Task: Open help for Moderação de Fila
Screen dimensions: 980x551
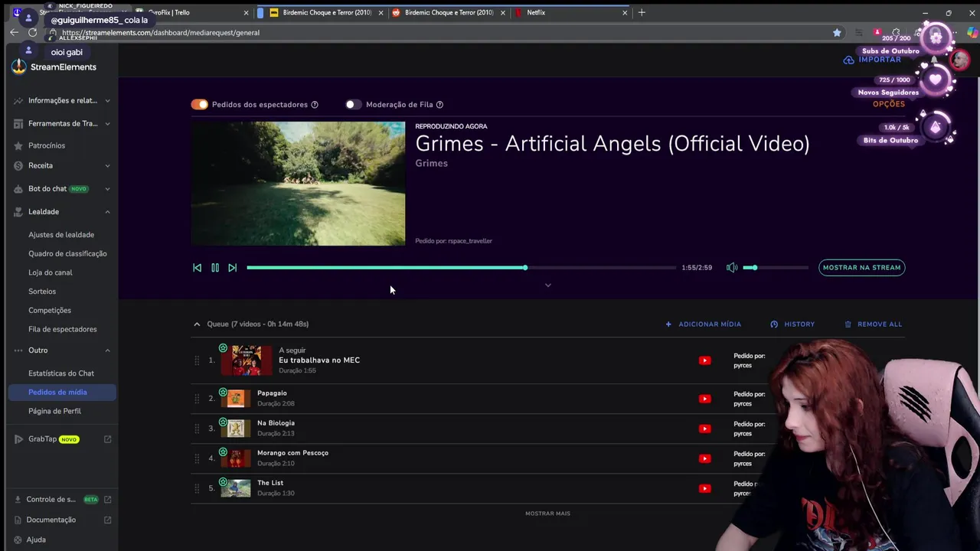Action: (x=439, y=105)
